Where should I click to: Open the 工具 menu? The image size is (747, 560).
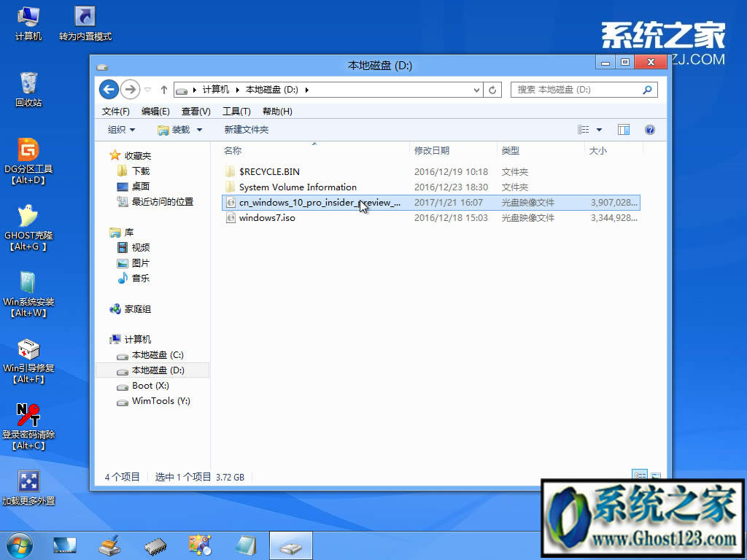[238, 111]
